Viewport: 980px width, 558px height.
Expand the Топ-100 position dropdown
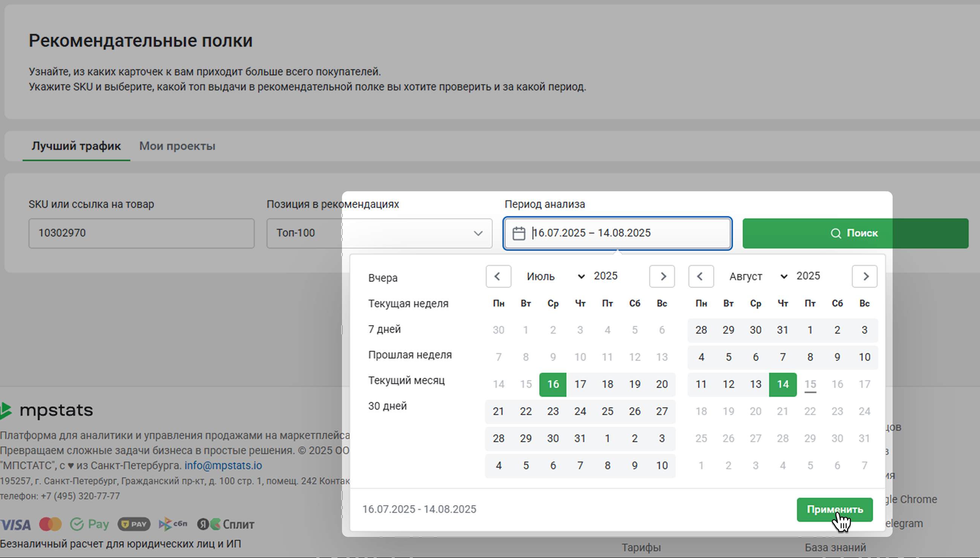tap(478, 233)
